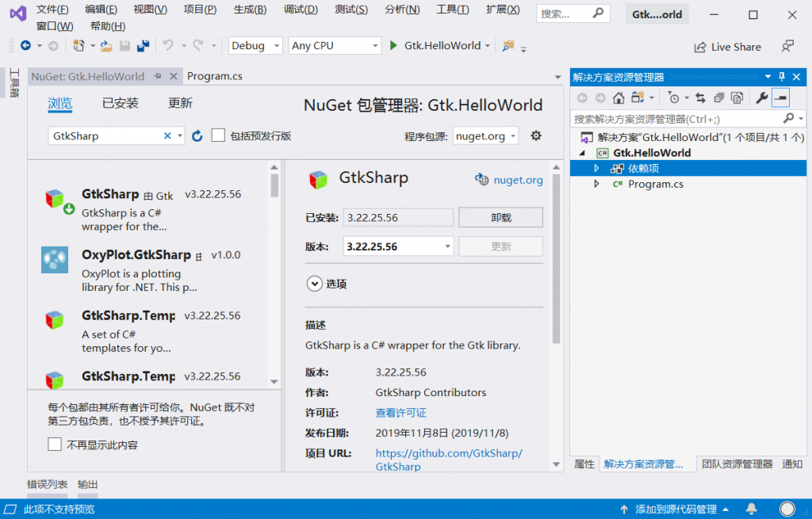Open a new project via the toolbar icon
Image resolution: width=812 pixels, height=519 pixels.
click(78, 46)
